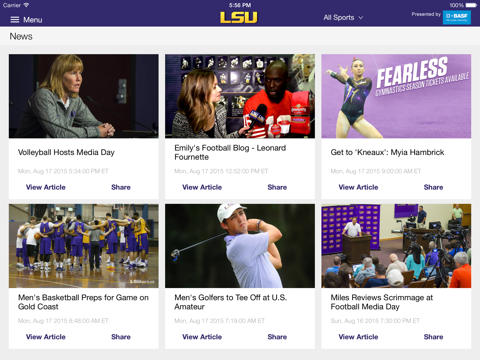View Article for Men's Basketball Preps story

point(46,337)
